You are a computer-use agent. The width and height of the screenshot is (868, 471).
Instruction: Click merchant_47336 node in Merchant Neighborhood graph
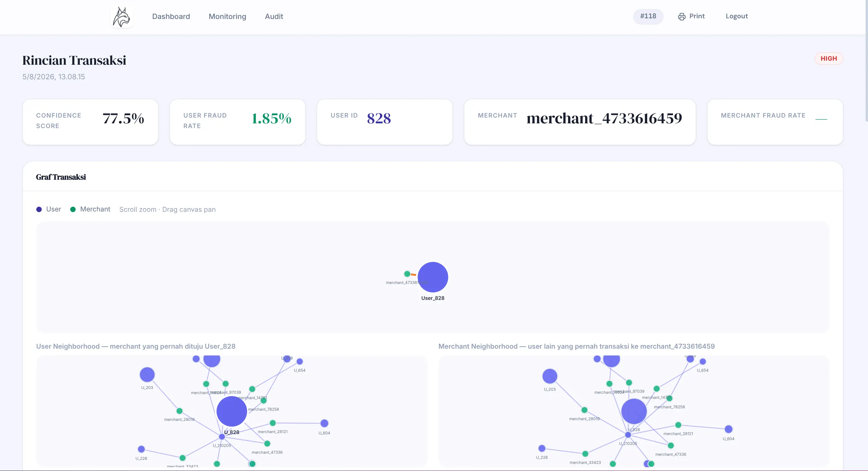click(671, 446)
